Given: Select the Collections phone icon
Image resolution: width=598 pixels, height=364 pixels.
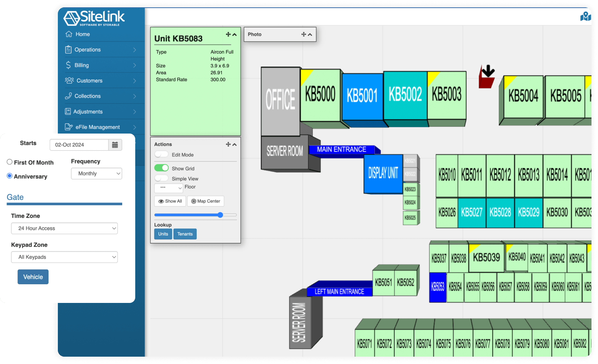Looking at the screenshot, I should pos(68,96).
